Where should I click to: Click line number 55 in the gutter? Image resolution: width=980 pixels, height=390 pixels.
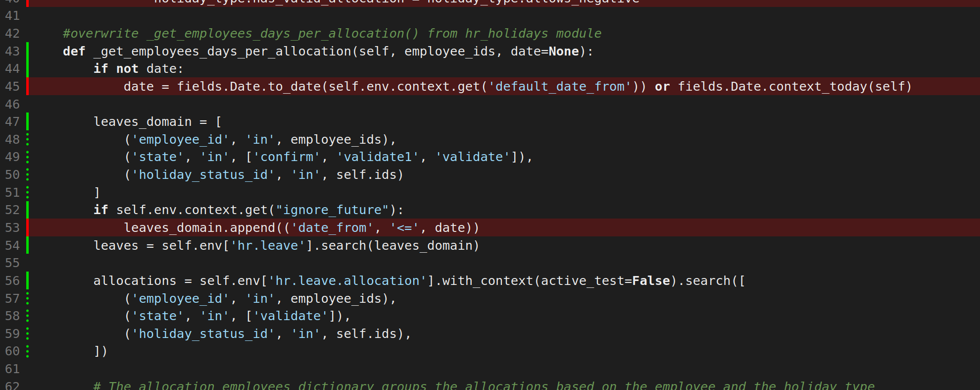point(12,263)
